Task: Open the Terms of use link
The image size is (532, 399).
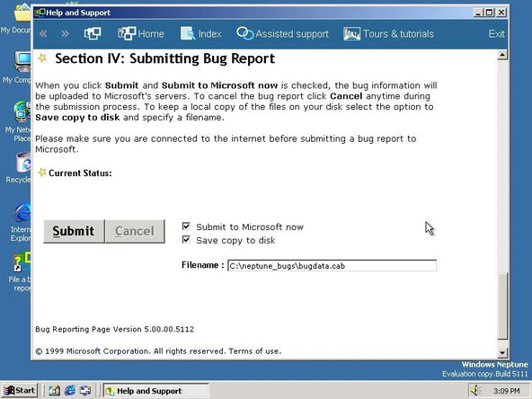Action: [255, 351]
